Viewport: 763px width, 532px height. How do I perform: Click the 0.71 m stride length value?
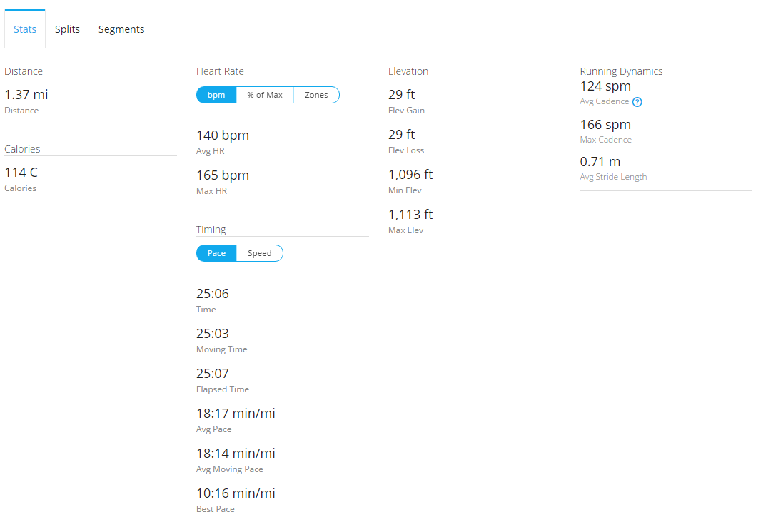(600, 161)
